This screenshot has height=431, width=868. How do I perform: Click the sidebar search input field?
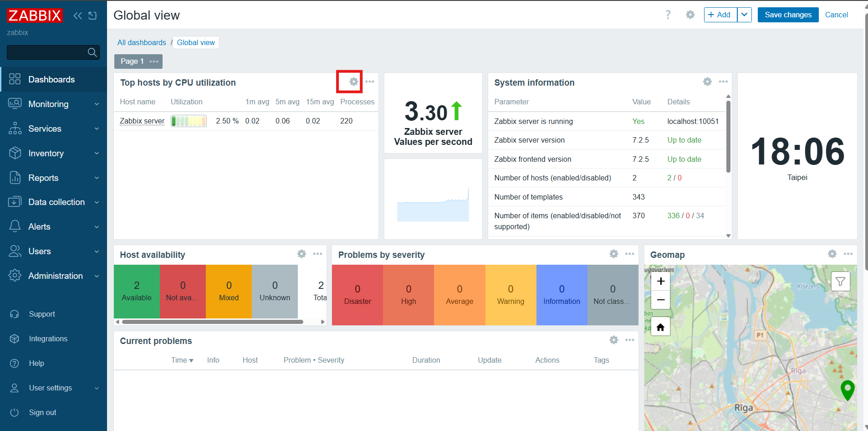[47, 52]
